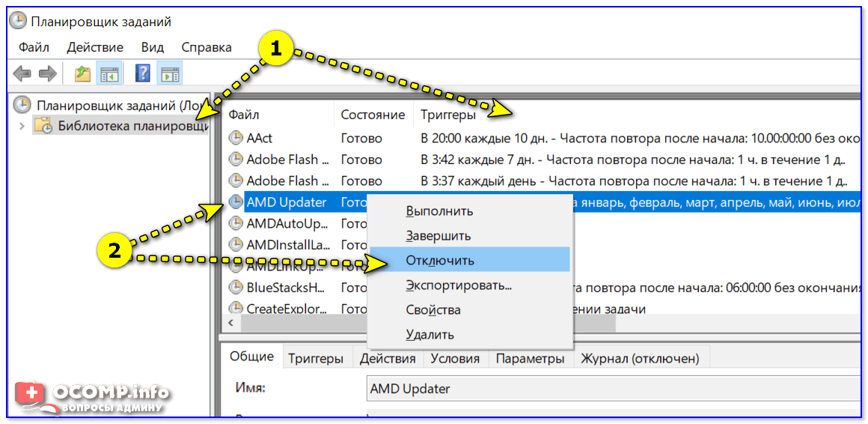
Task: Switch to the Триггеры tab
Action: click(316, 358)
